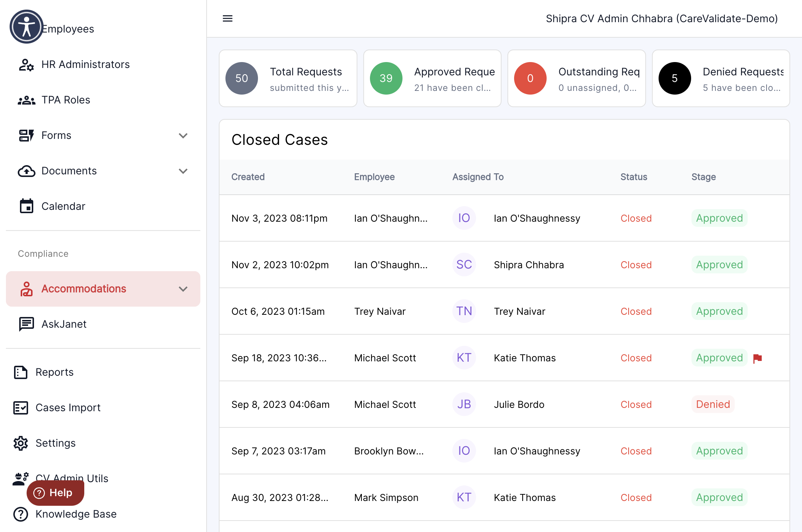This screenshot has height=532, width=802.
Task: Click the TN avatar for Trey Naivar
Action: [464, 311]
